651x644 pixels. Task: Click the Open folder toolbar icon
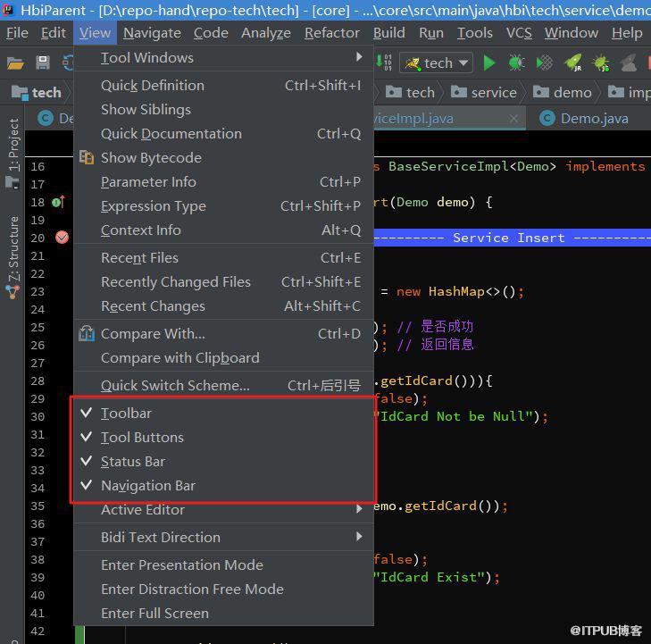pyautogui.click(x=15, y=63)
